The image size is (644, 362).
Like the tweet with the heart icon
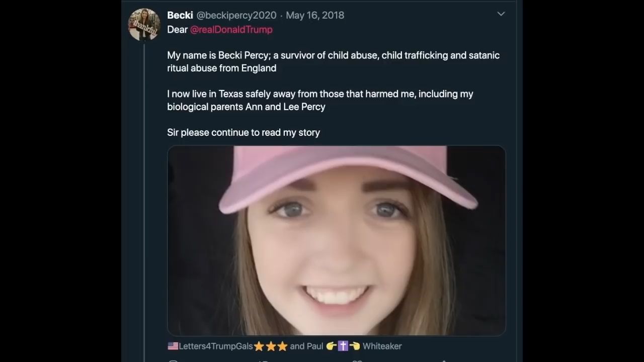357,360
